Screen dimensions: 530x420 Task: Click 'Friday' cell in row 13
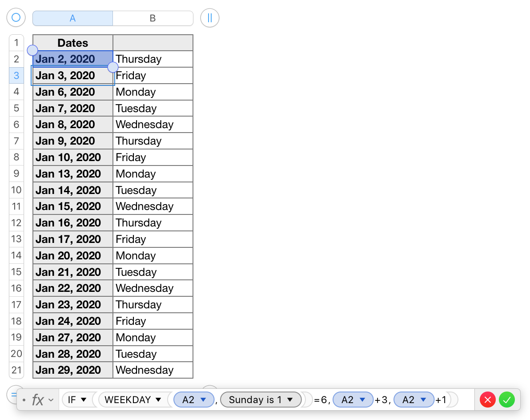153,239
